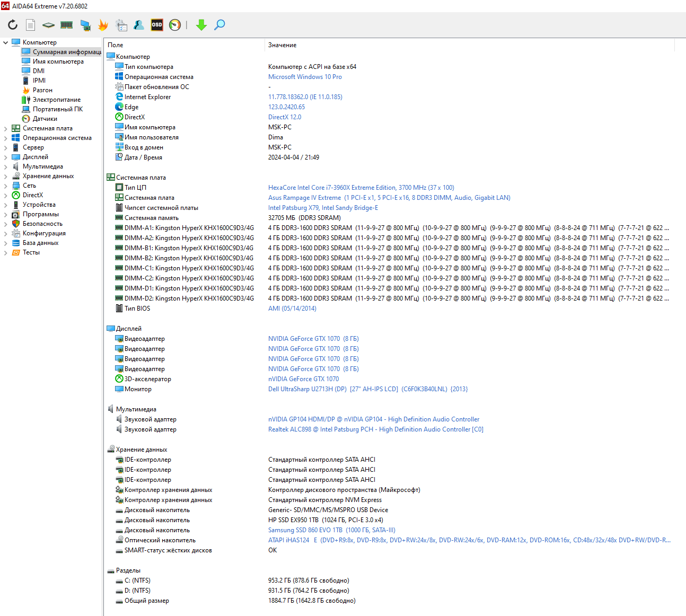Screen dimensions: 686x616
Task: Click the disk benchmark toolbar icon
Action: [x=121, y=25]
